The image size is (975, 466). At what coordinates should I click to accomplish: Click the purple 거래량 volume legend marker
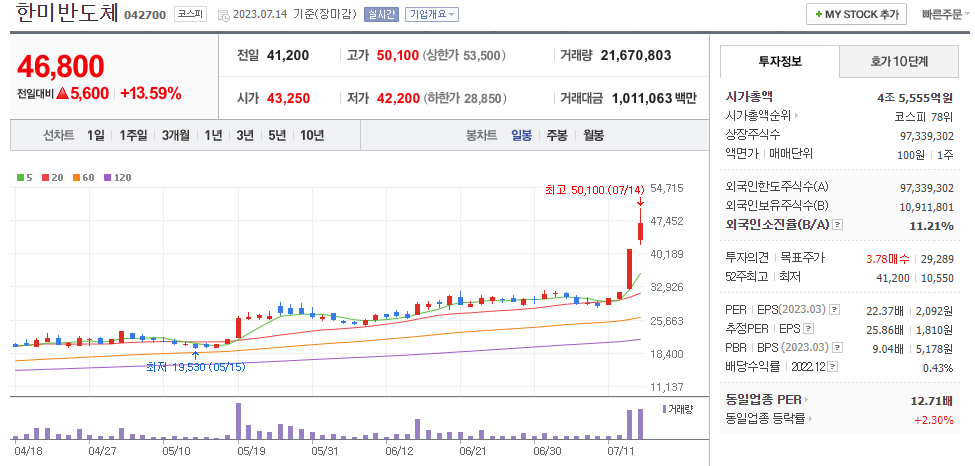coord(665,409)
